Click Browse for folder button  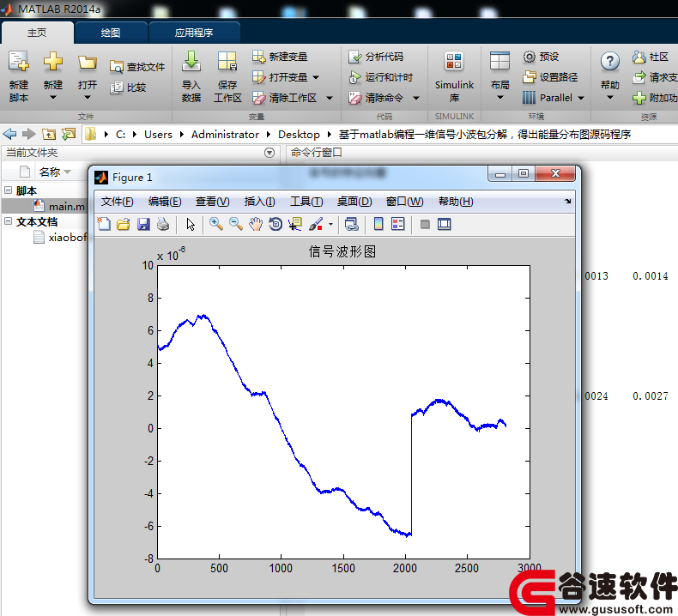[x=69, y=135]
